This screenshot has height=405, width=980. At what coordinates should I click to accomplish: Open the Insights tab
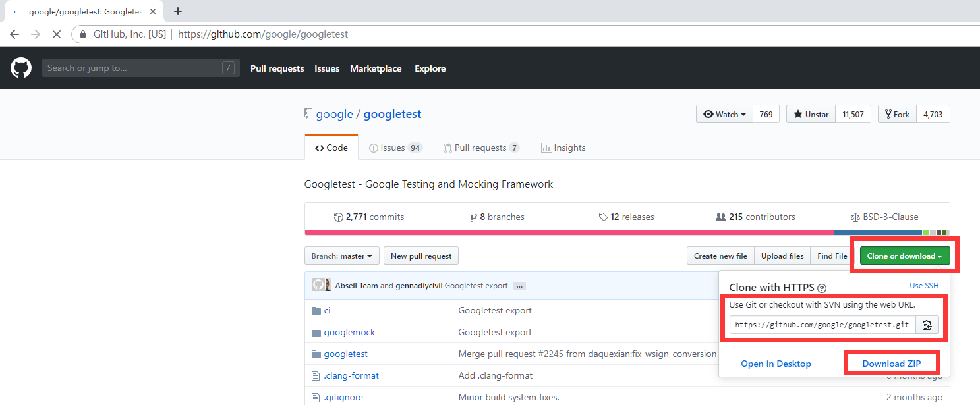click(x=563, y=148)
